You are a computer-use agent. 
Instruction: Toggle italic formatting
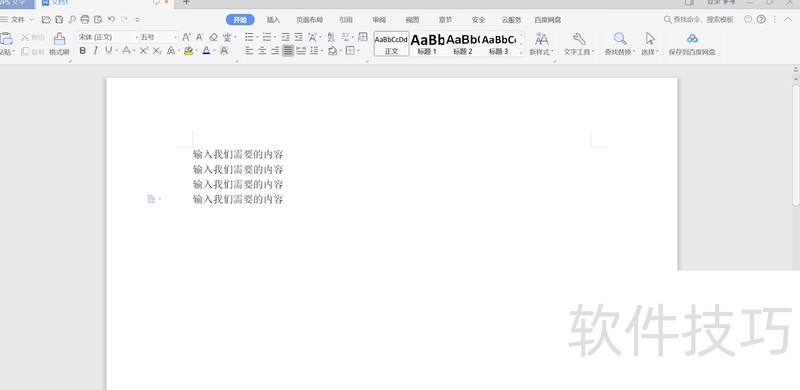(x=95, y=51)
